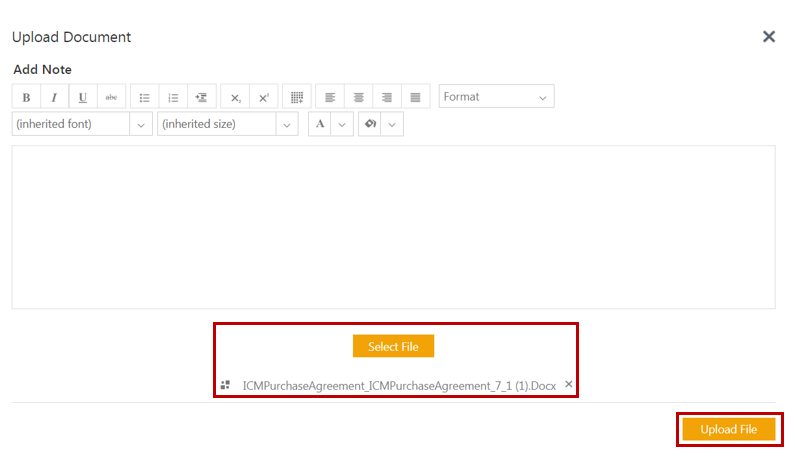The image size is (795, 456).
Task: Click the Select File button
Action: (x=393, y=347)
